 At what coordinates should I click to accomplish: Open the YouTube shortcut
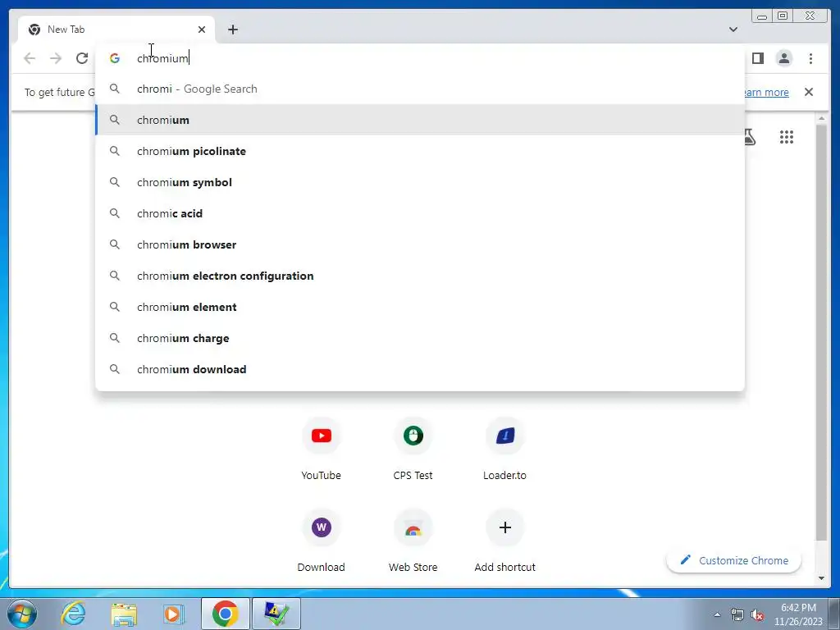click(x=322, y=450)
